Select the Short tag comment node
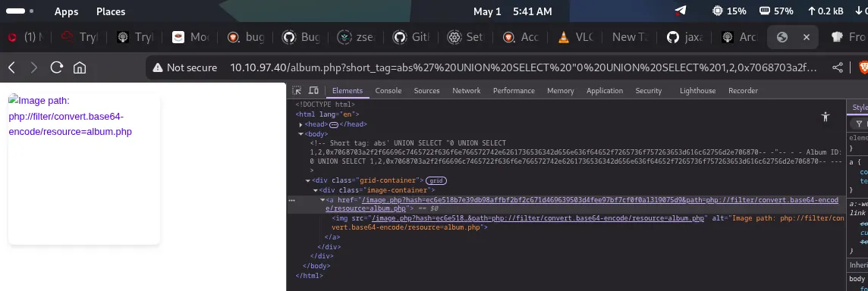Screen dimensions: 868x291 click(x=576, y=157)
